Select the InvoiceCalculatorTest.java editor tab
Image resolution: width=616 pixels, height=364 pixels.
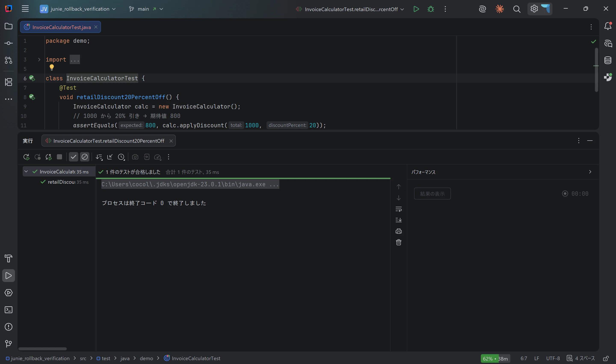coord(60,27)
